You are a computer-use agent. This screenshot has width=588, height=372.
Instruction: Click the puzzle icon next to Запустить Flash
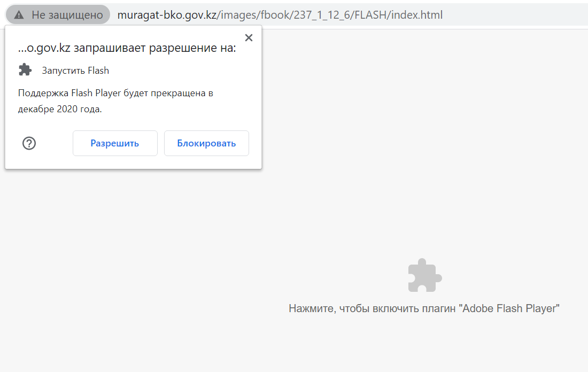[x=25, y=69]
